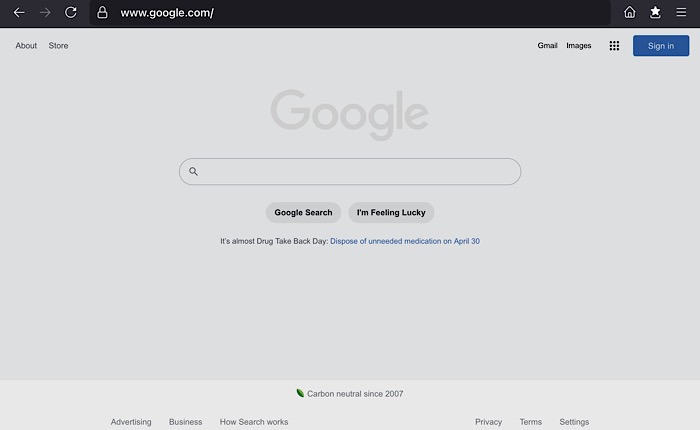Open the About link
The image size is (700, 430).
click(x=26, y=46)
